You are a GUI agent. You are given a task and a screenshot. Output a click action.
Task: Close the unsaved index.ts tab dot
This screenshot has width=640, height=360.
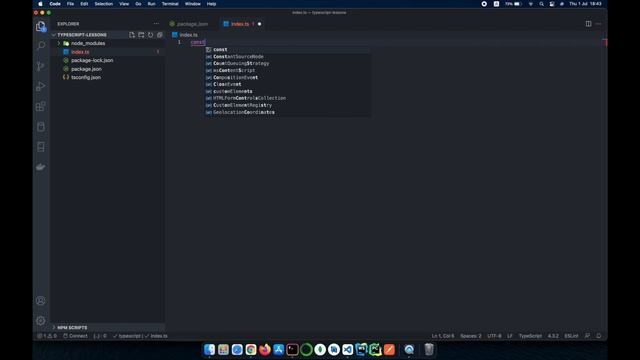pyautogui.click(x=260, y=24)
